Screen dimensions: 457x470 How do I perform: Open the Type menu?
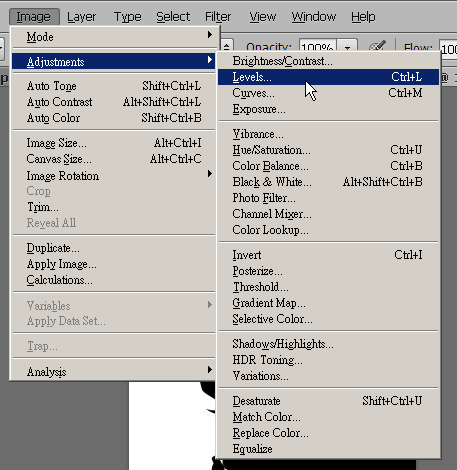(128, 17)
